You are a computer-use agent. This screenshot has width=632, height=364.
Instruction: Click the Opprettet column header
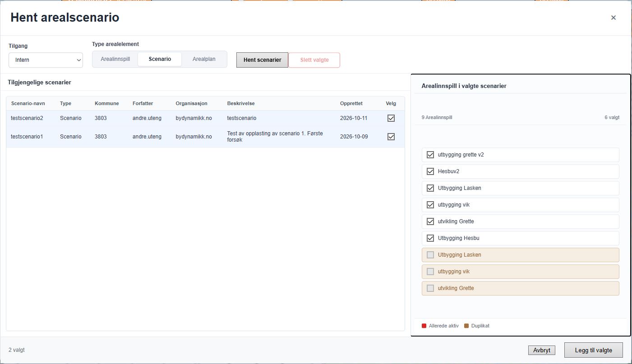point(351,103)
